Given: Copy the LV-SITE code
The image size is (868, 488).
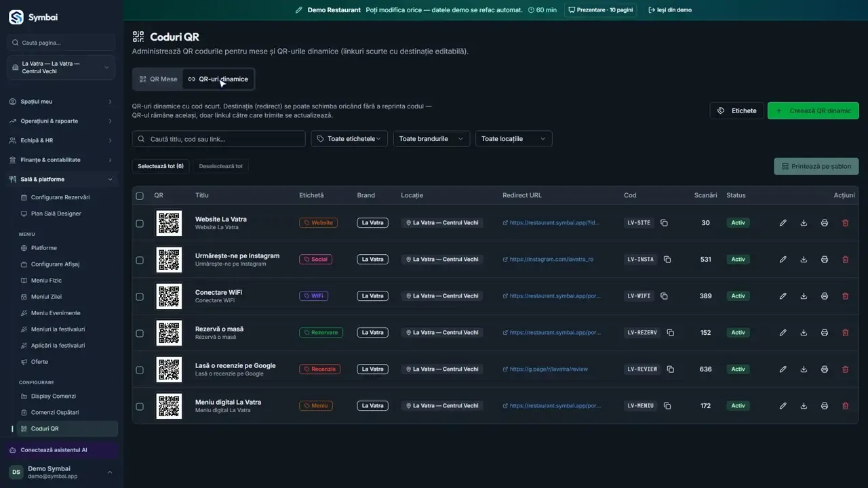Looking at the screenshot, I should point(664,223).
